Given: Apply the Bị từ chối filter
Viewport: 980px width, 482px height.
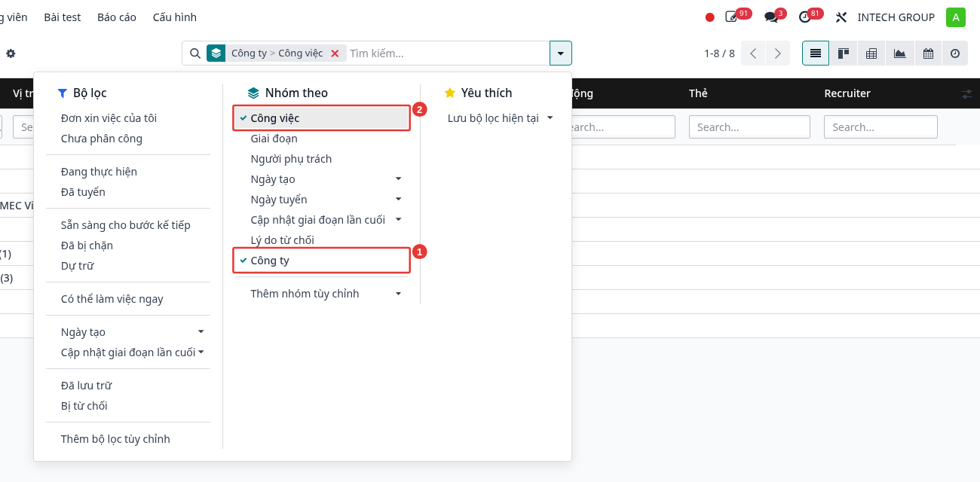Looking at the screenshot, I should [x=84, y=406].
